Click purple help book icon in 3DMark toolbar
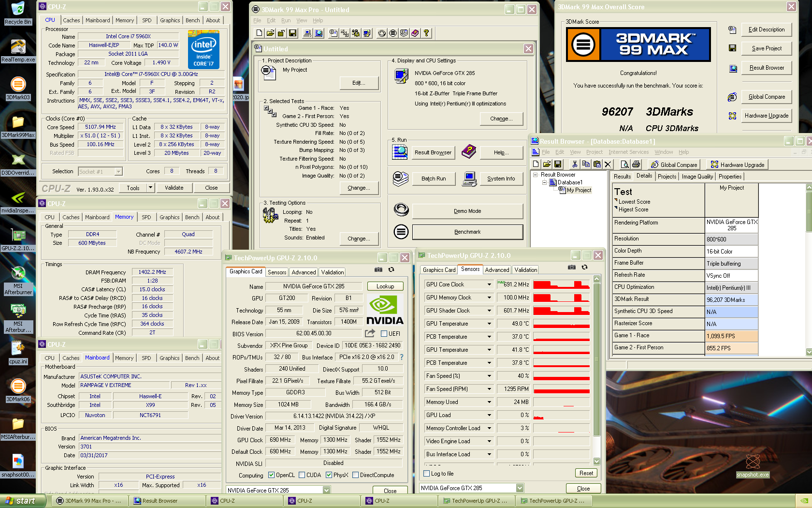Screen dimensions: 812x508 point(415,33)
